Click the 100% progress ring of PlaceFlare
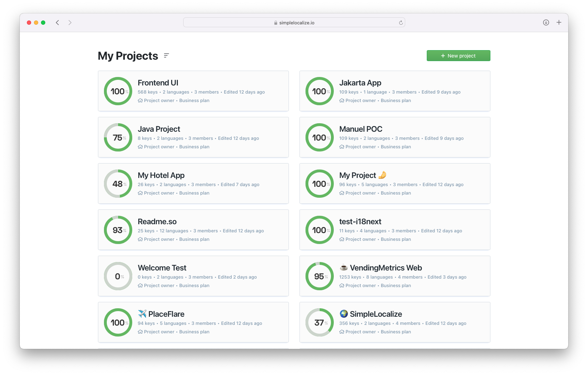Screen dimensions: 588x375 click(118, 322)
